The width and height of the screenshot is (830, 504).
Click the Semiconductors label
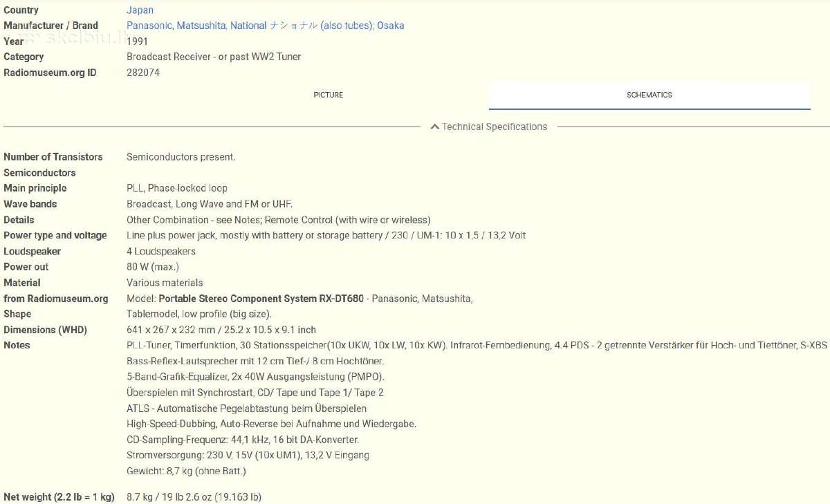39,173
